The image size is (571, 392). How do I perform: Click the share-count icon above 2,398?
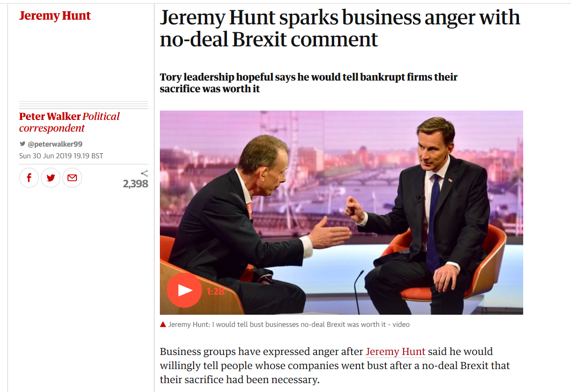coord(144,173)
